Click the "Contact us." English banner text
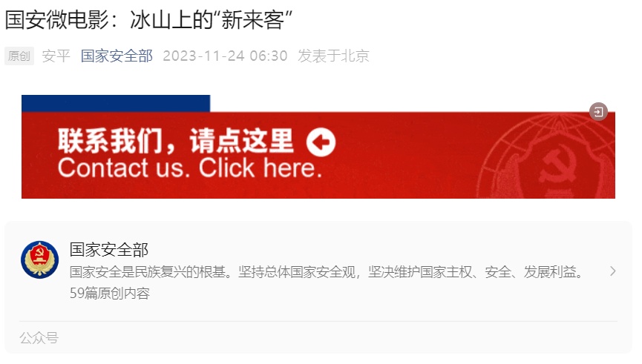Screen dimensions: 642x364 tap(124, 168)
